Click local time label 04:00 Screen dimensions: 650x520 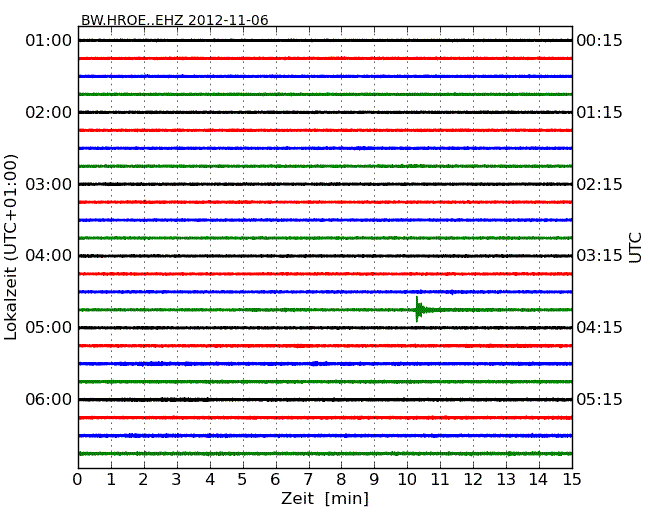click(x=49, y=255)
